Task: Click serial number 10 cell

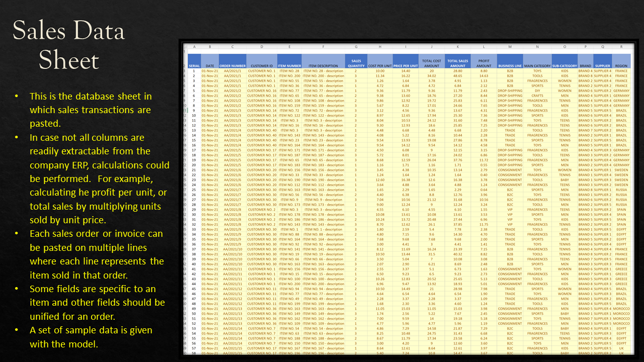Action: click(194, 115)
